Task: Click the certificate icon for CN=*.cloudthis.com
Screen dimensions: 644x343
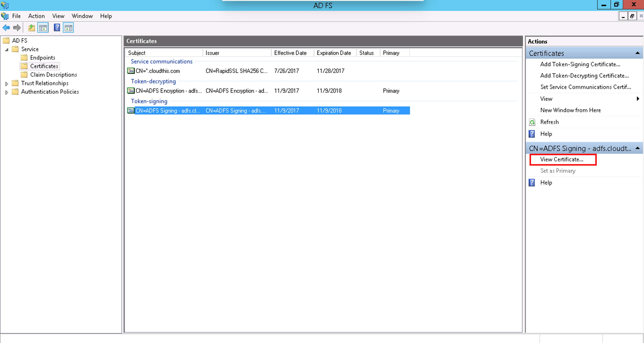Action: pyautogui.click(x=131, y=71)
